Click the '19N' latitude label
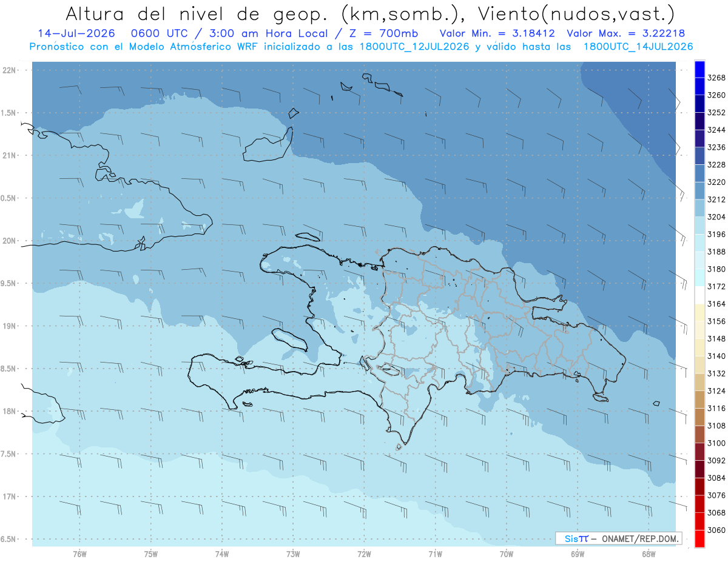This screenshot has width=728, height=562. (x=10, y=326)
